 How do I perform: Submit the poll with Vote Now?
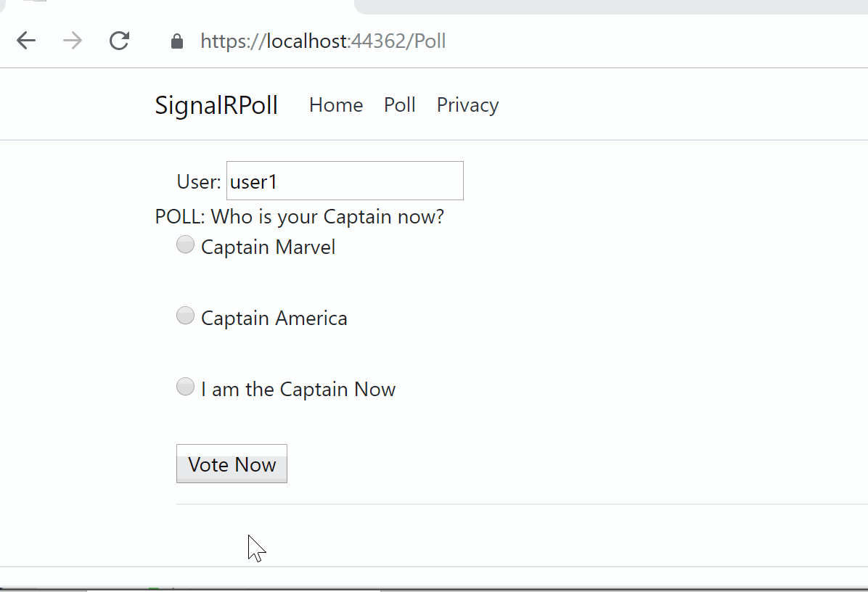[232, 464]
